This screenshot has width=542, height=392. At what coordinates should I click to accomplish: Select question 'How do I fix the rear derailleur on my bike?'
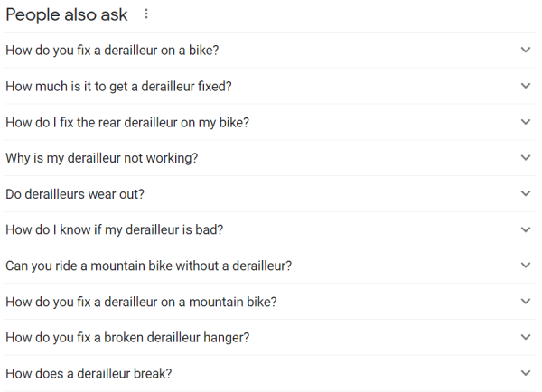pos(127,122)
